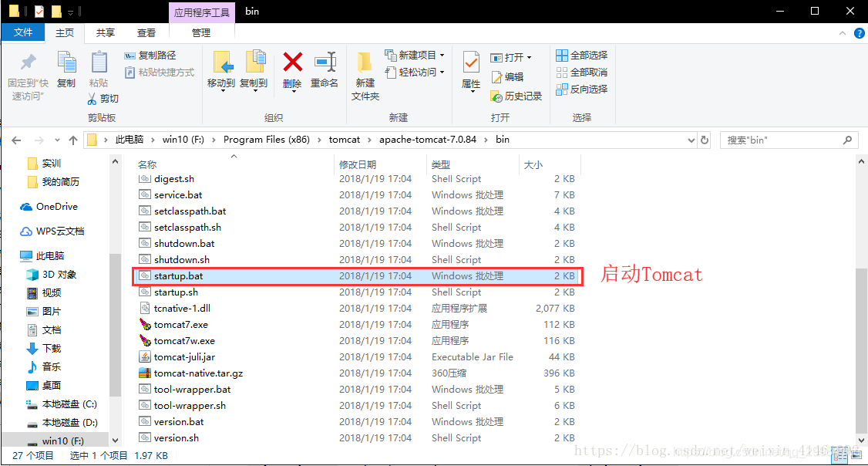Click the Move to (移动到) icon
The width and height of the screenshot is (868, 466).
(223, 62)
